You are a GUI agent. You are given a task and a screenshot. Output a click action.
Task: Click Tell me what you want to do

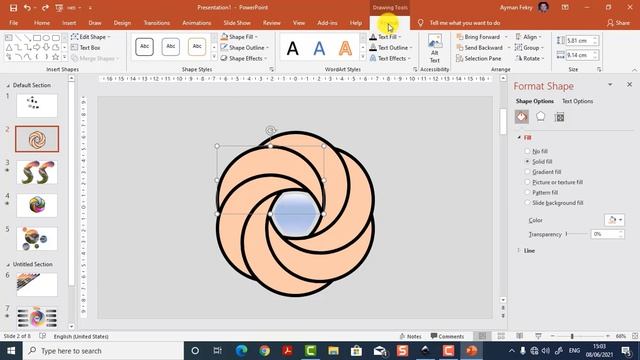(x=464, y=23)
